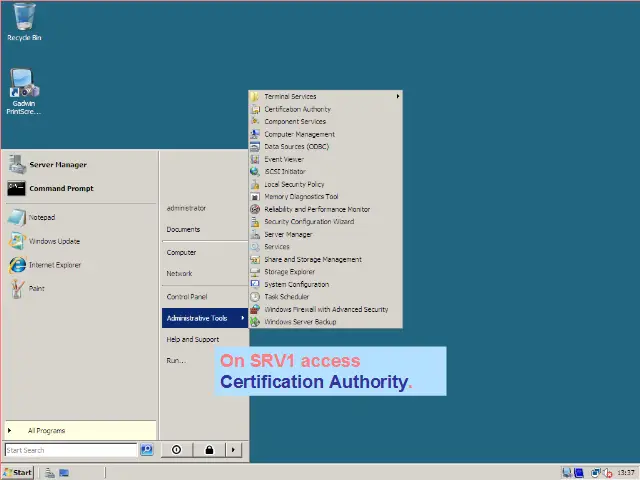This screenshot has width=640, height=480.
Task: Click the Reliability and Performance Monitor icon
Action: coord(255,209)
